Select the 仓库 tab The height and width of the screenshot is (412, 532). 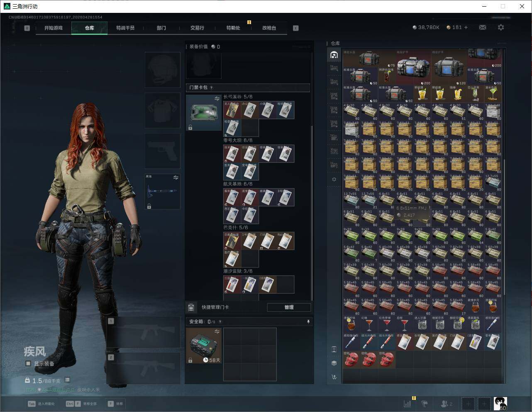click(89, 28)
